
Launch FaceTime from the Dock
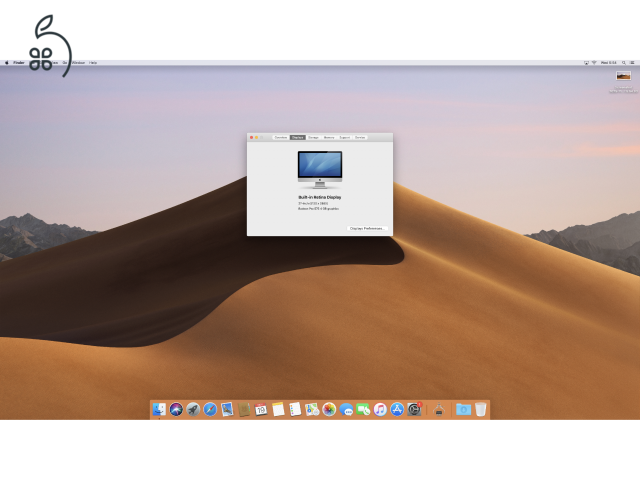coord(363,409)
